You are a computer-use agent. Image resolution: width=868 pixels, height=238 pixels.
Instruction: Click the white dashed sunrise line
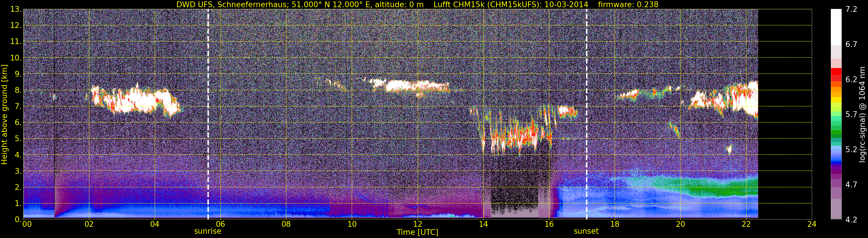208,114
